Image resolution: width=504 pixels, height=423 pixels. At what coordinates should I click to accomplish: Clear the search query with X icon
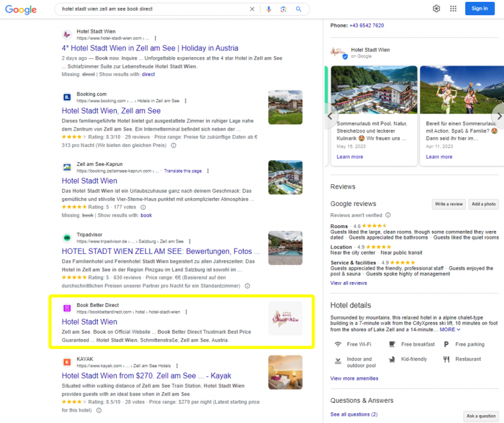tap(252, 9)
